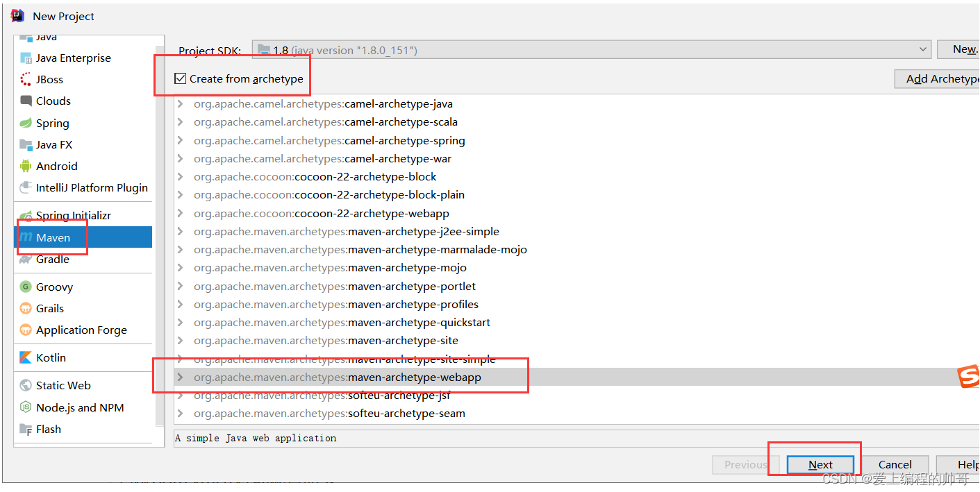Click the Clouds icon in sidebar
Image resolution: width=980 pixels, height=492 pixels.
26,101
